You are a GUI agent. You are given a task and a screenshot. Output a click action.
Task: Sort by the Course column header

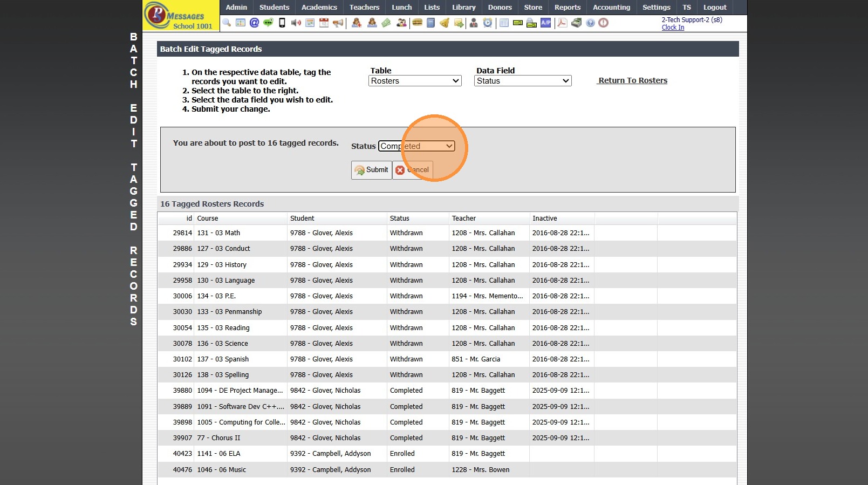pyautogui.click(x=241, y=218)
